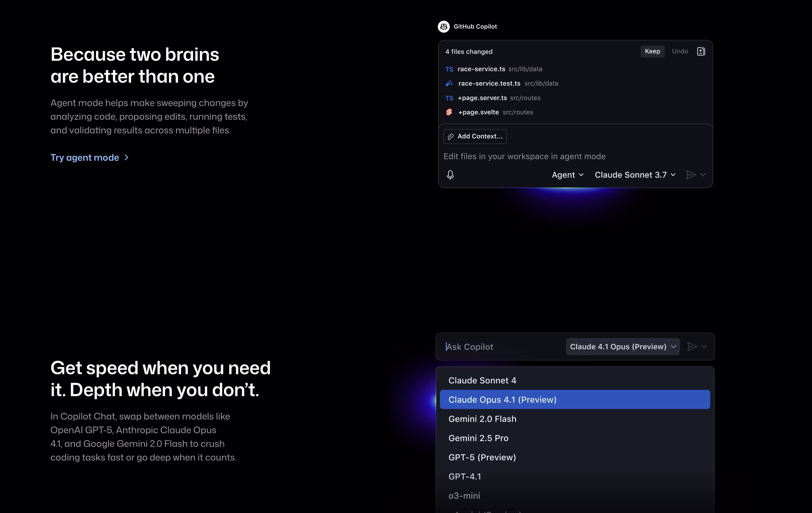Select Claude Opus 4.1 (Preview) option
812x513 pixels.
575,400
